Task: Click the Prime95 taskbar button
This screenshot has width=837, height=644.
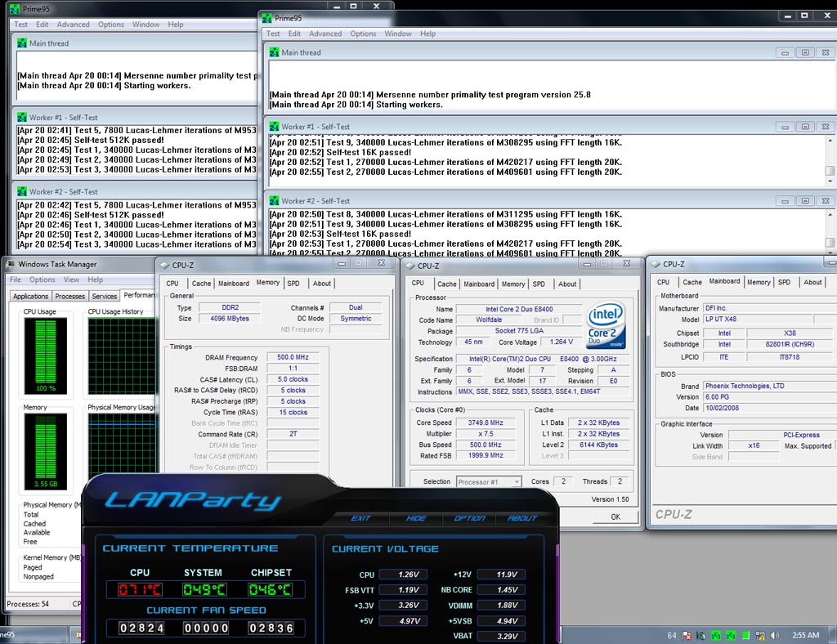Action: pyautogui.click(x=34, y=635)
